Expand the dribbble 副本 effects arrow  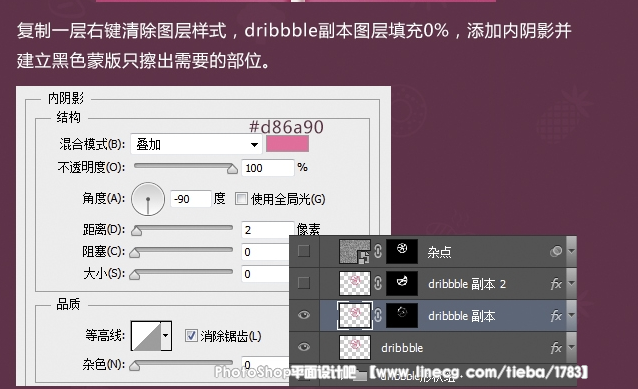click(572, 315)
